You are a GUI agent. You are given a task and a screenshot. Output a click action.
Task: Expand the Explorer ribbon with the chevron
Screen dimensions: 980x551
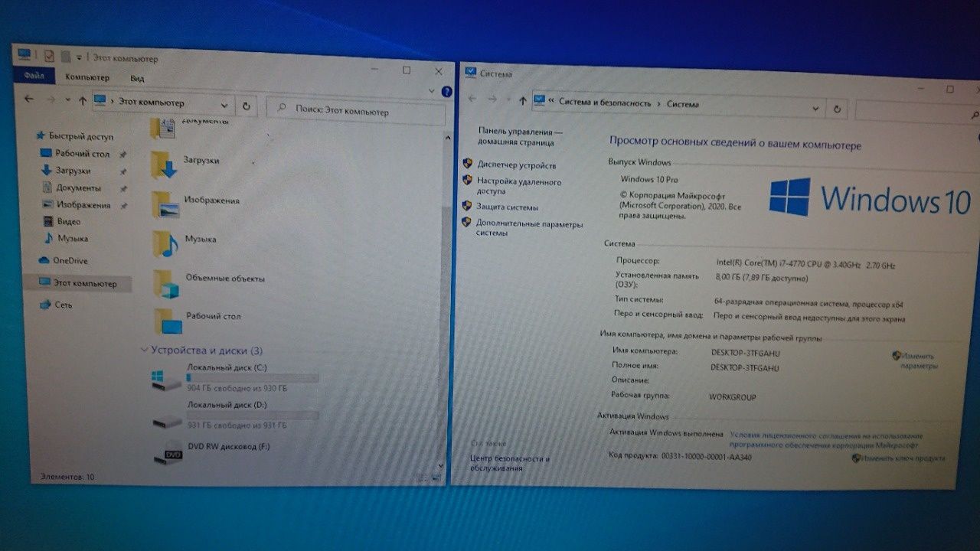click(432, 91)
